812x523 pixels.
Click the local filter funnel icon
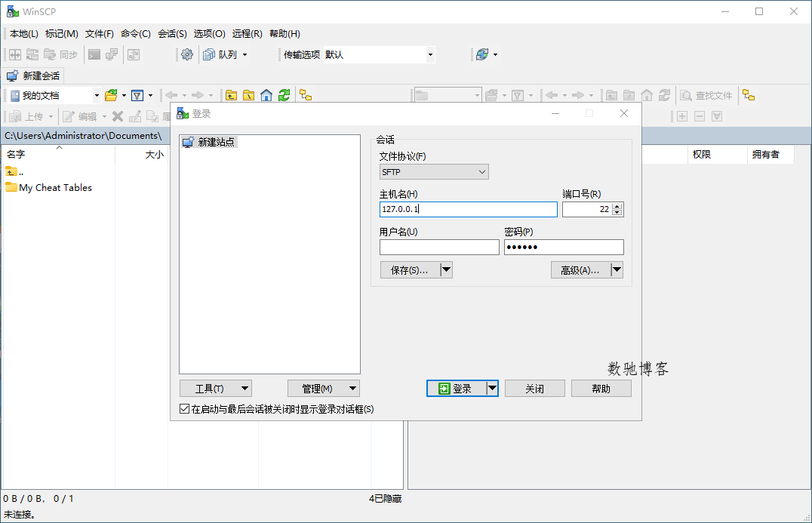137,95
